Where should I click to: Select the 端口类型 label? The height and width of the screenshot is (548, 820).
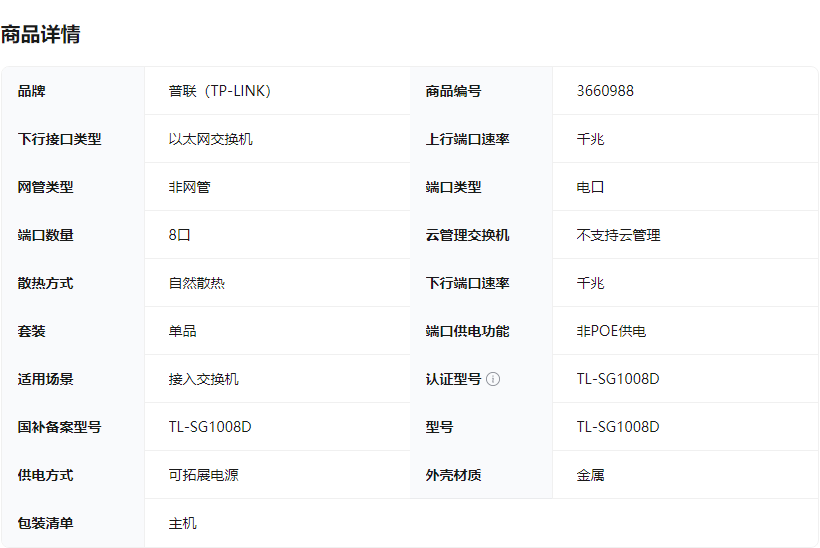coord(453,187)
